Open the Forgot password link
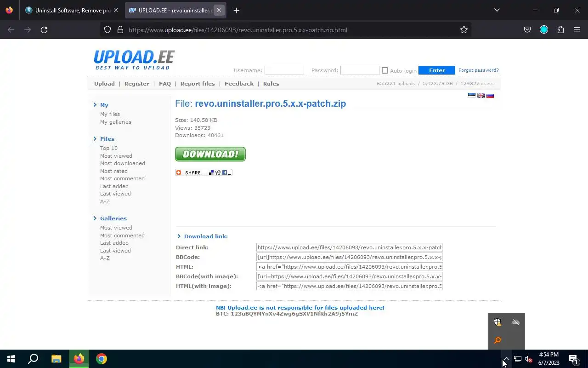 click(x=479, y=70)
